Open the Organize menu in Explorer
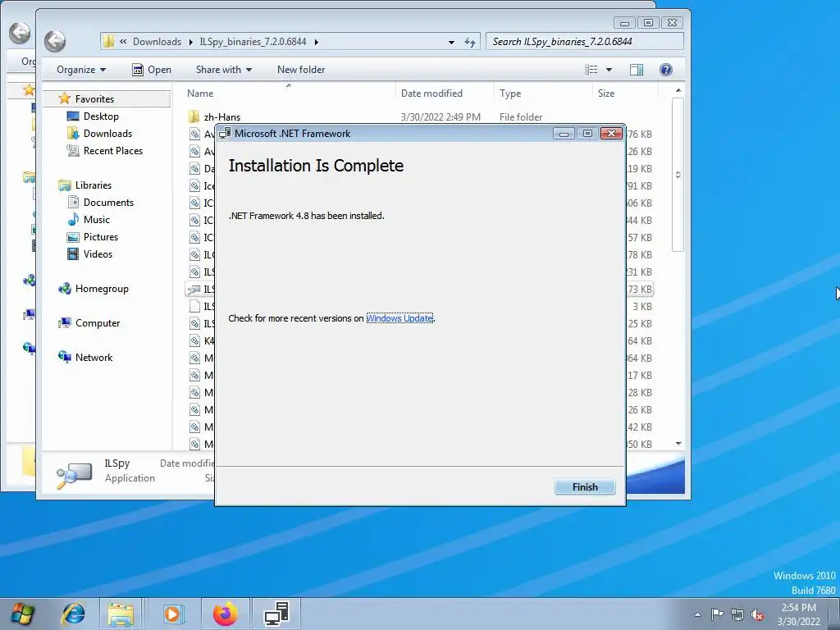 pos(81,70)
